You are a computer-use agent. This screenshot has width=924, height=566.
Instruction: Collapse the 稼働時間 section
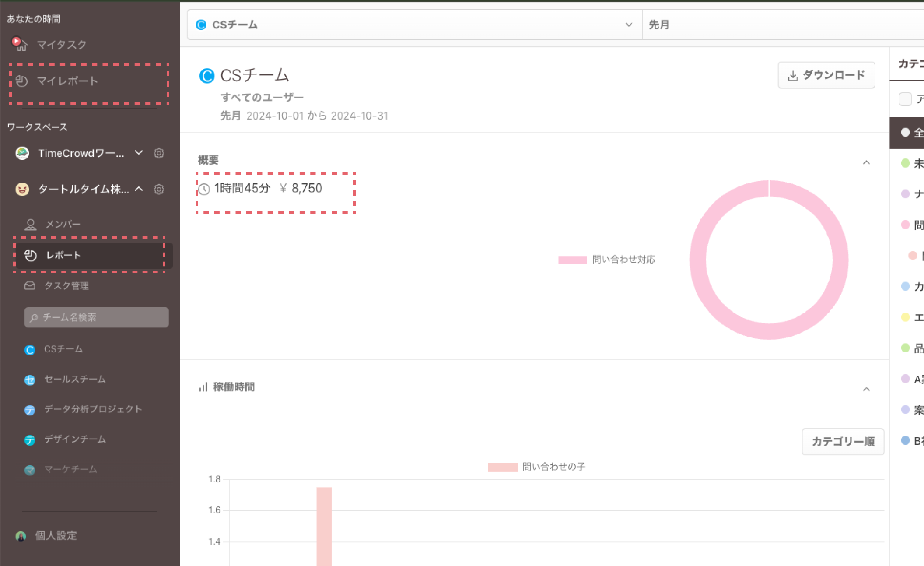(x=866, y=389)
